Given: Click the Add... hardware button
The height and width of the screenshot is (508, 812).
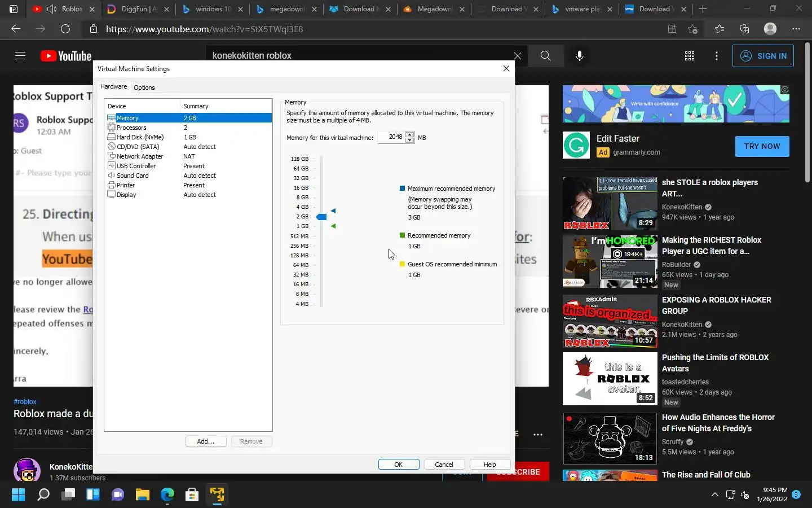Looking at the screenshot, I should tap(206, 441).
